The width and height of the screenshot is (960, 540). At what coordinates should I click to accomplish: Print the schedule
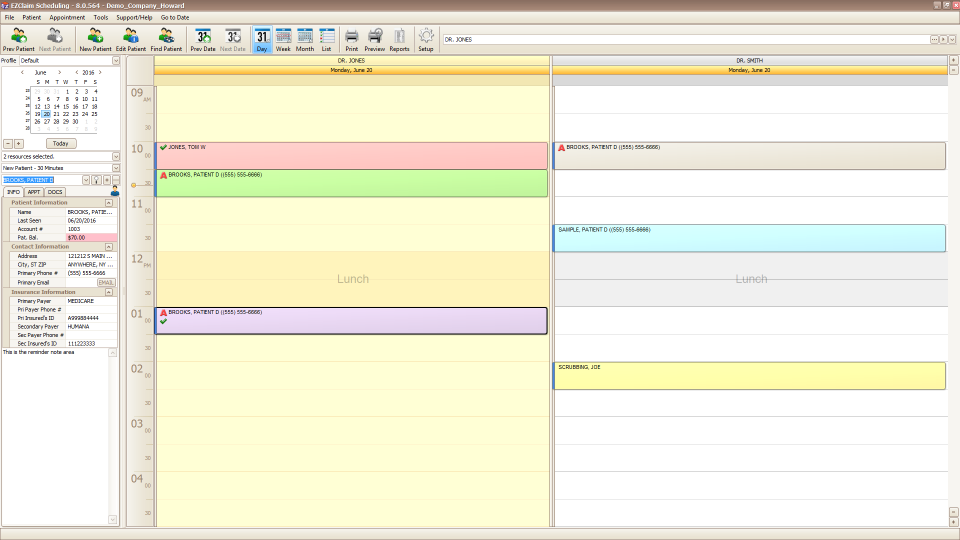pos(351,39)
